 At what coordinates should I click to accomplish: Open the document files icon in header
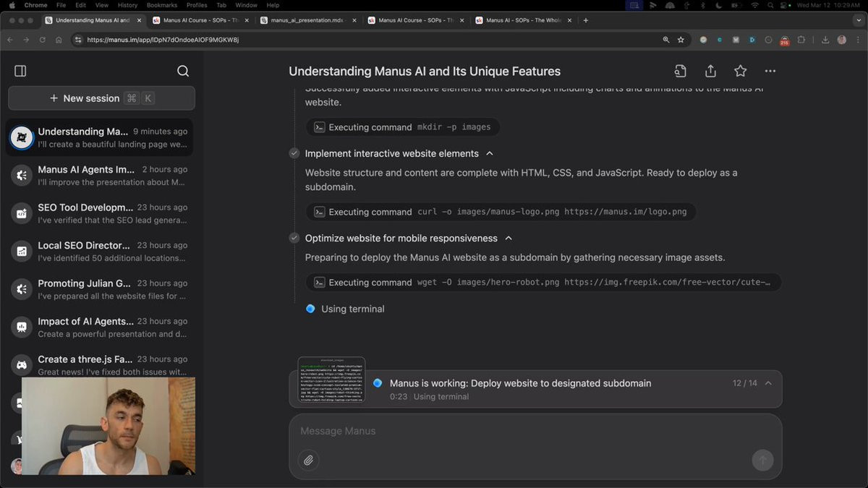[x=680, y=71]
